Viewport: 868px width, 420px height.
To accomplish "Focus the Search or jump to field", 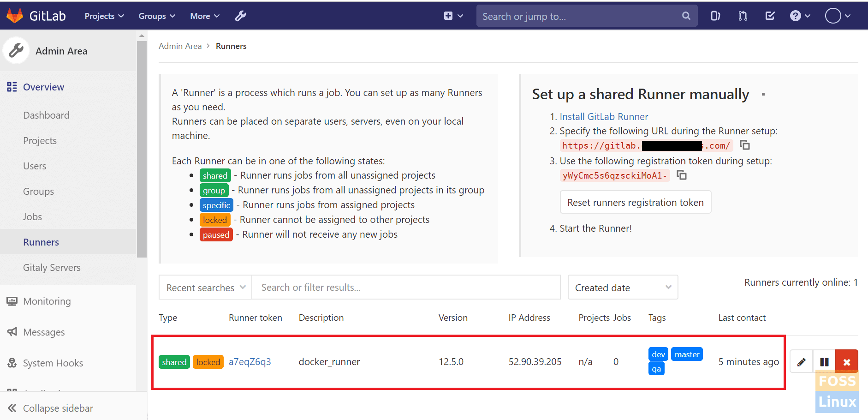I will pos(587,16).
